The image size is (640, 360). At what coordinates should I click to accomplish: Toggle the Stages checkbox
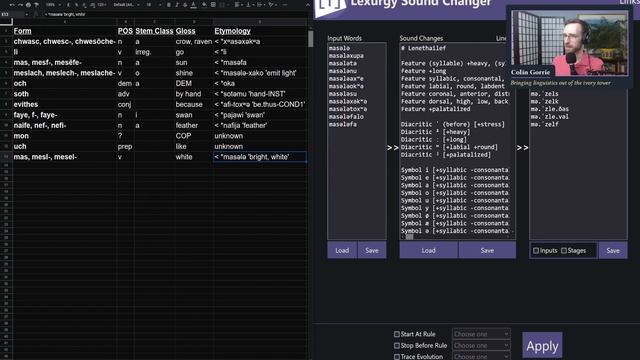pos(564,251)
